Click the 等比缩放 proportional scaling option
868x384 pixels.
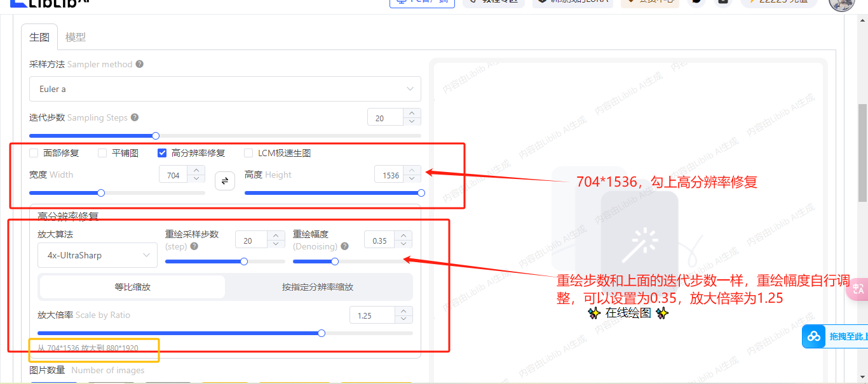132,287
